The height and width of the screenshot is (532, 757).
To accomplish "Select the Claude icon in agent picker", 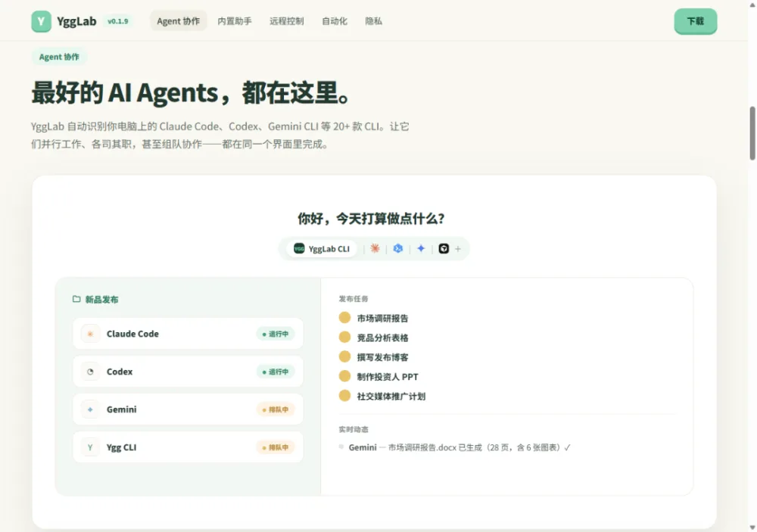I will (x=375, y=249).
